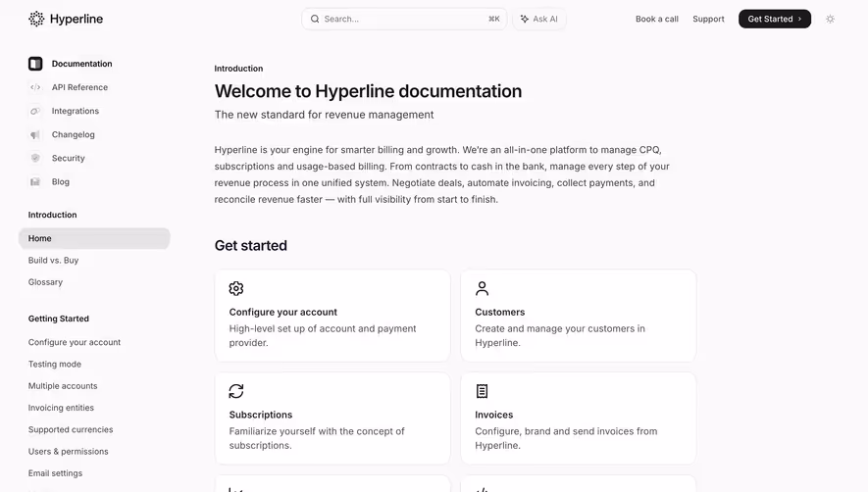
Task: Open the Email settings page
Action: [x=55, y=473]
